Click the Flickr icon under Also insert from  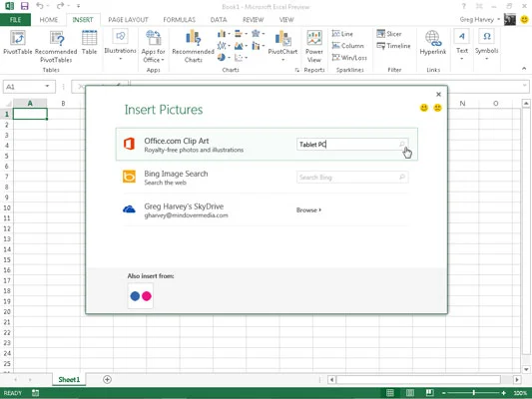click(141, 296)
